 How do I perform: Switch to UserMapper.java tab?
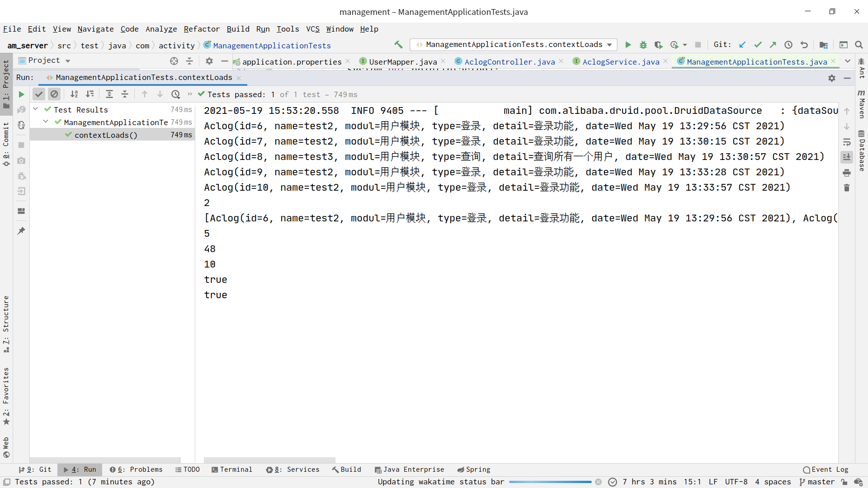[403, 62]
